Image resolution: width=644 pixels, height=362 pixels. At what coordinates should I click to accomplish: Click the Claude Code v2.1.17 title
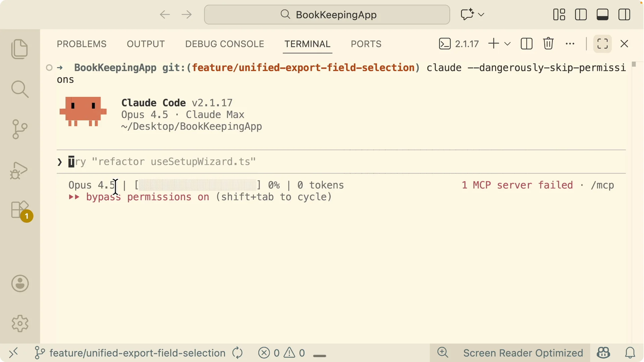pyautogui.click(x=177, y=103)
